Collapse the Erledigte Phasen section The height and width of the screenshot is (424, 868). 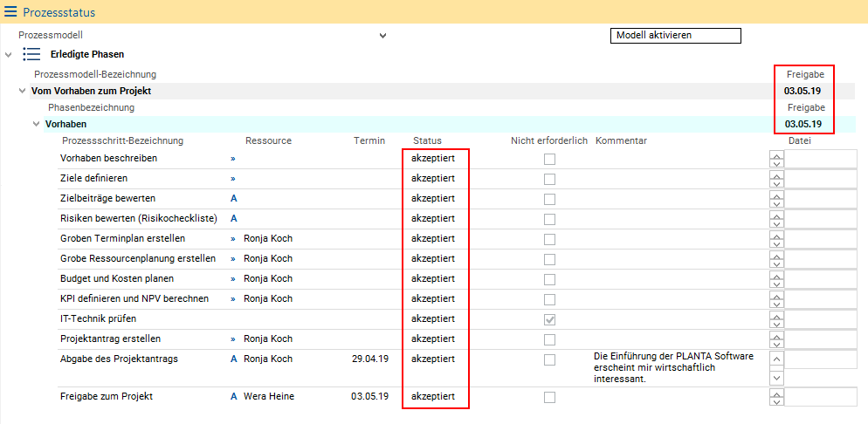[8, 55]
